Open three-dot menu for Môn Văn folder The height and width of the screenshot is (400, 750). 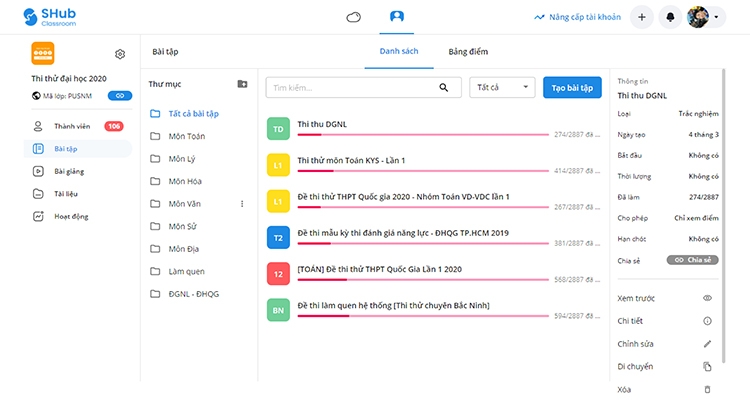pyautogui.click(x=242, y=204)
